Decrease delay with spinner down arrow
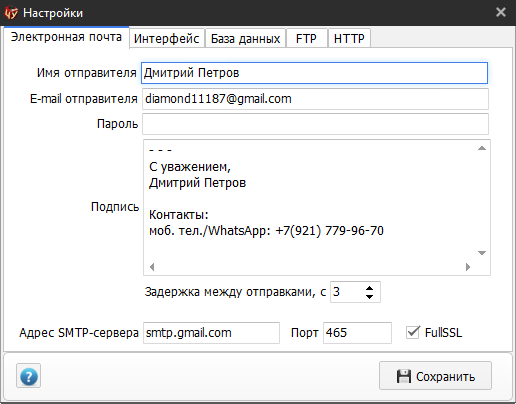This screenshot has width=516, height=404. point(369,296)
